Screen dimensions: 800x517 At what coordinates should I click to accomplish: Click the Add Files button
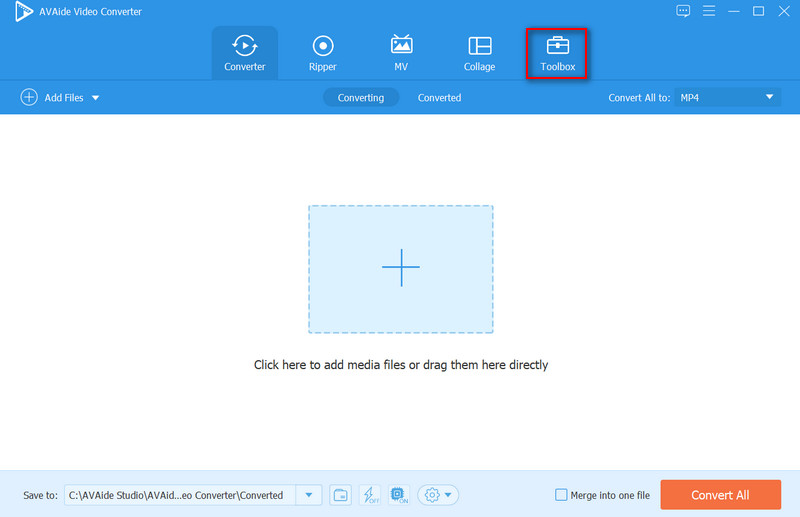(x=52, y=98)
